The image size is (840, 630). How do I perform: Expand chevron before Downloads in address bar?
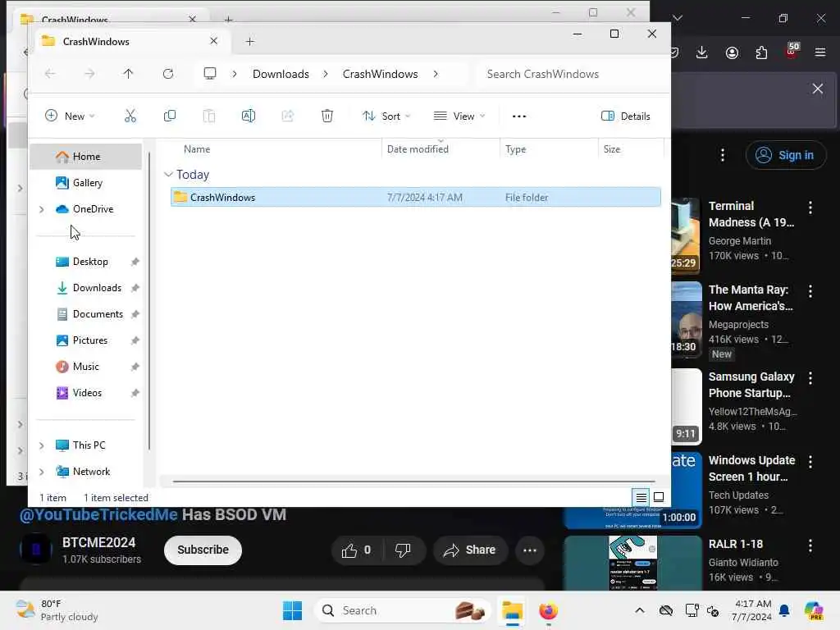point(235,74)
